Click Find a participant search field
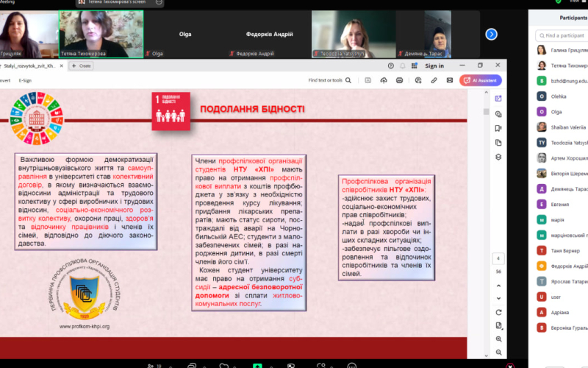This screenshot has height=368, width=588. tap(562, 35)
